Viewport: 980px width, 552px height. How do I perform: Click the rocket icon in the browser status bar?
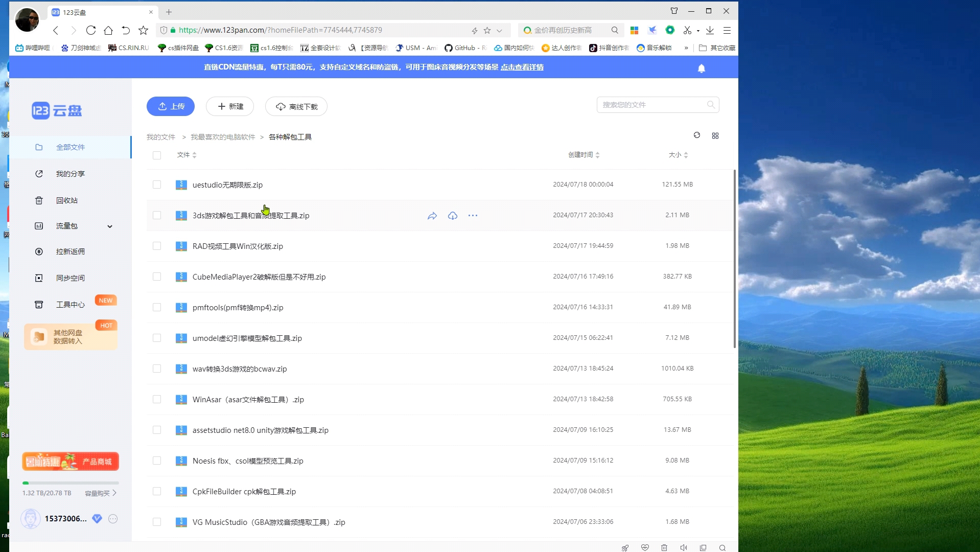(x=625, y=547)
